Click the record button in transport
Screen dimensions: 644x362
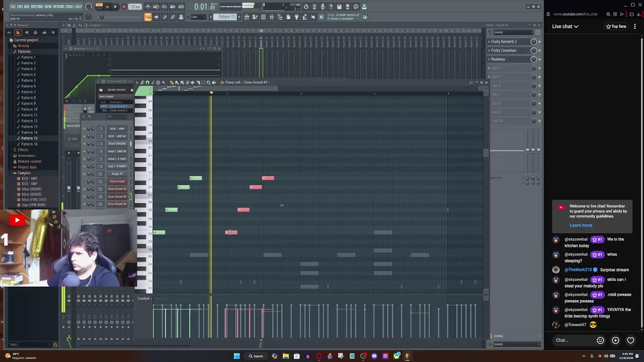click(124, 7)
